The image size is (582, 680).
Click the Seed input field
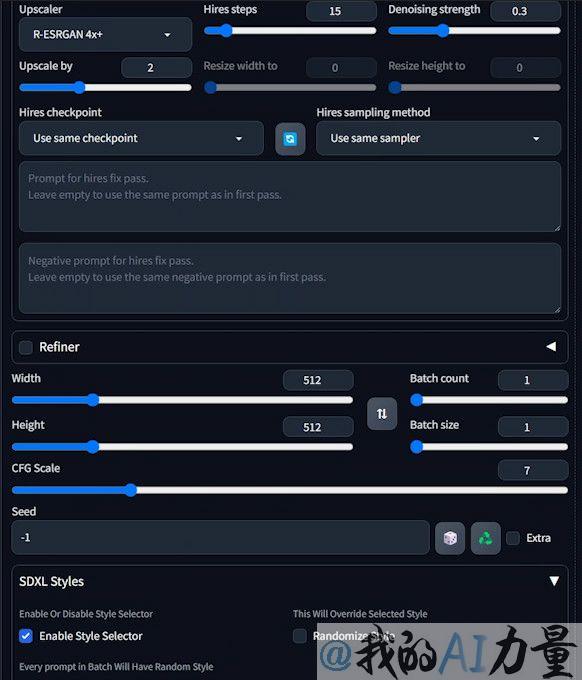[x=220, y=538]
